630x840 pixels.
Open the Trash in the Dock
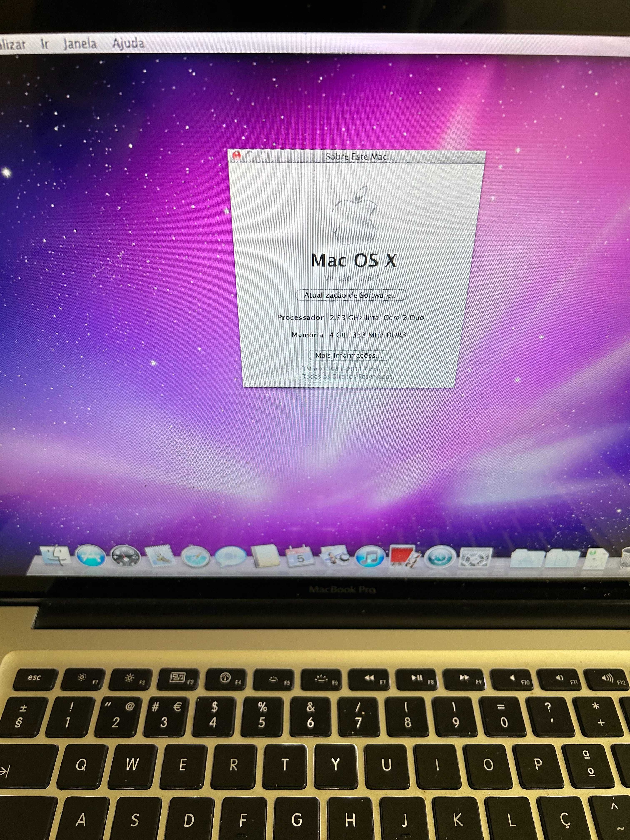pos(625,558)
